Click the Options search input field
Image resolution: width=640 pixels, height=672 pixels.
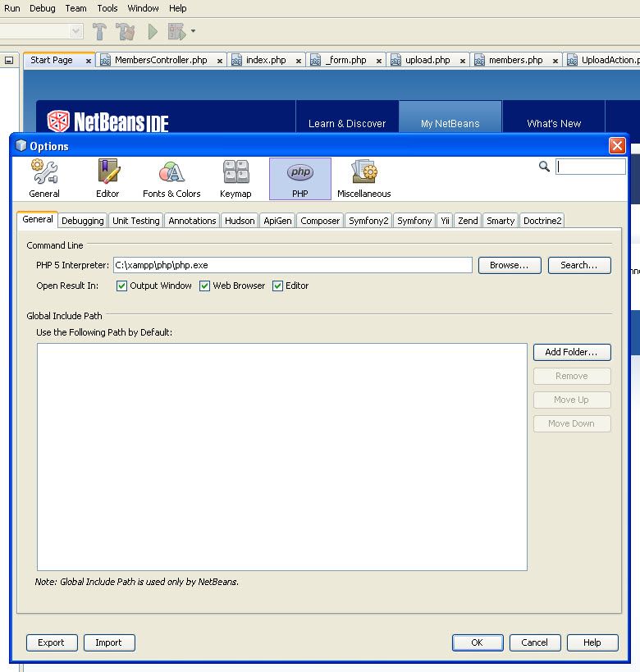pos(591,167)
